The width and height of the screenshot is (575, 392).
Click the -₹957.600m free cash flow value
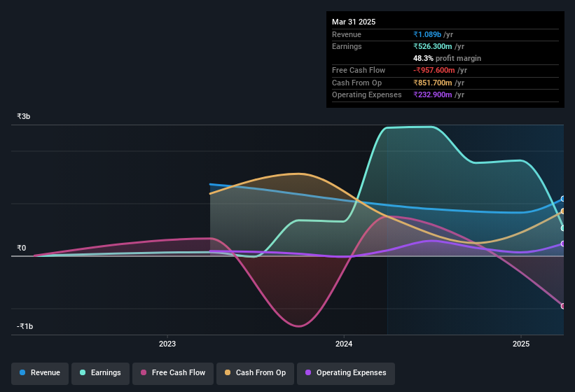click(x=434, y=70)
